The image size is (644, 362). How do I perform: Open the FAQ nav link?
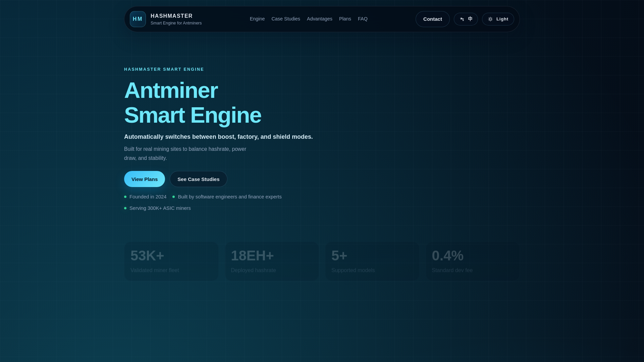coord(363,19)
